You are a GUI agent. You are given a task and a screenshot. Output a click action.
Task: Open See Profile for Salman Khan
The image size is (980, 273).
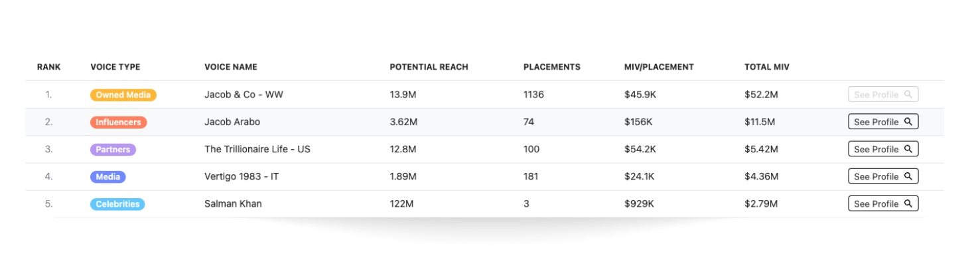(876, 204)
